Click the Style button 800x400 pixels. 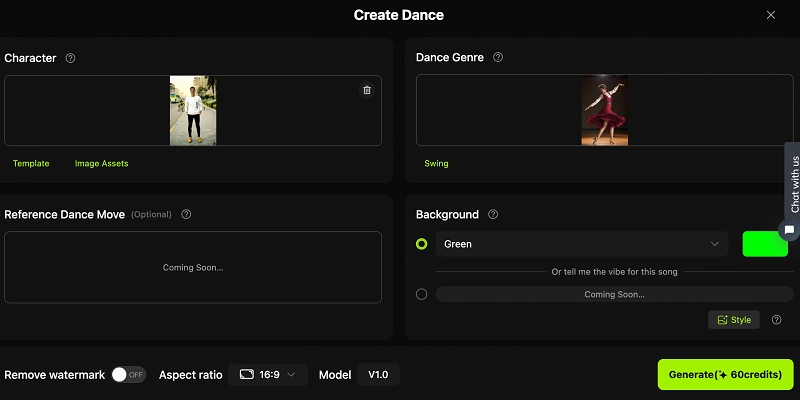tap(733, 320)
